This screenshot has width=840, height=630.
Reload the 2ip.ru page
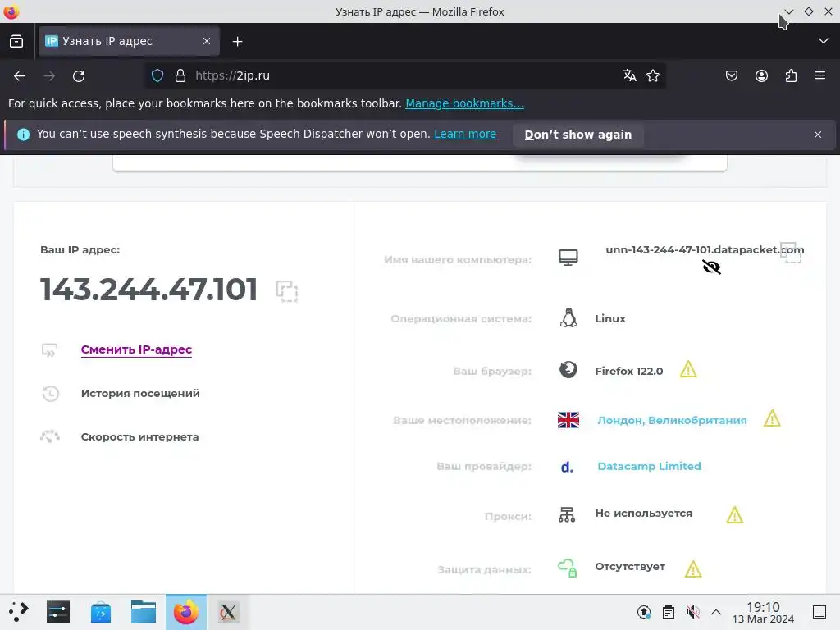79,76
